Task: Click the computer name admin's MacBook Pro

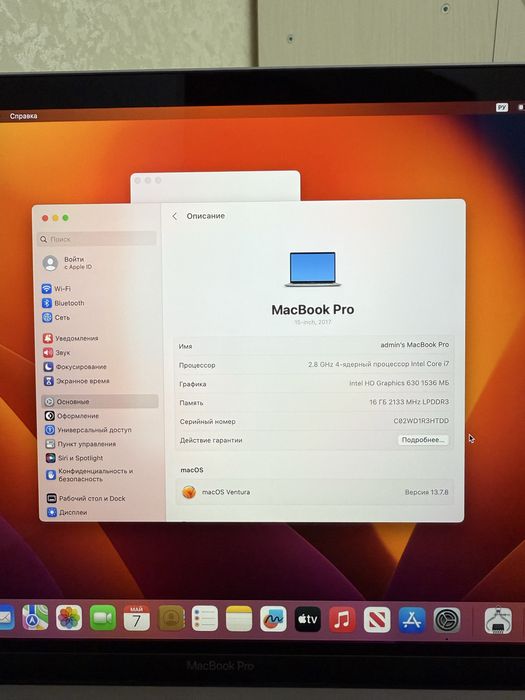Action: coord(415,345)
